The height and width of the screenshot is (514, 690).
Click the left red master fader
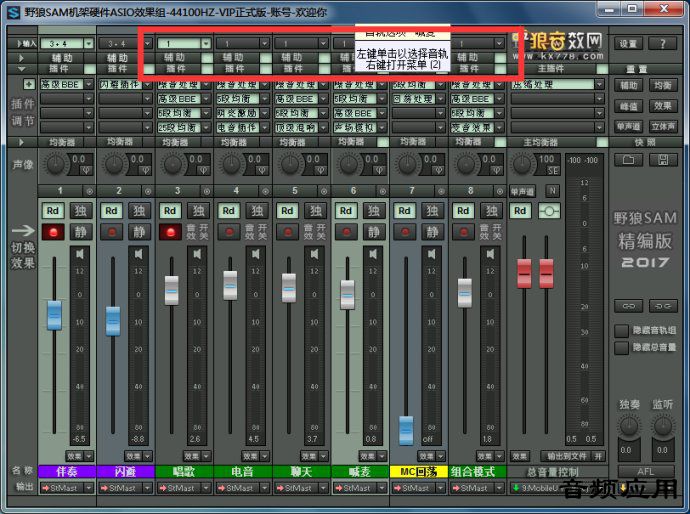tap(524, 274)
